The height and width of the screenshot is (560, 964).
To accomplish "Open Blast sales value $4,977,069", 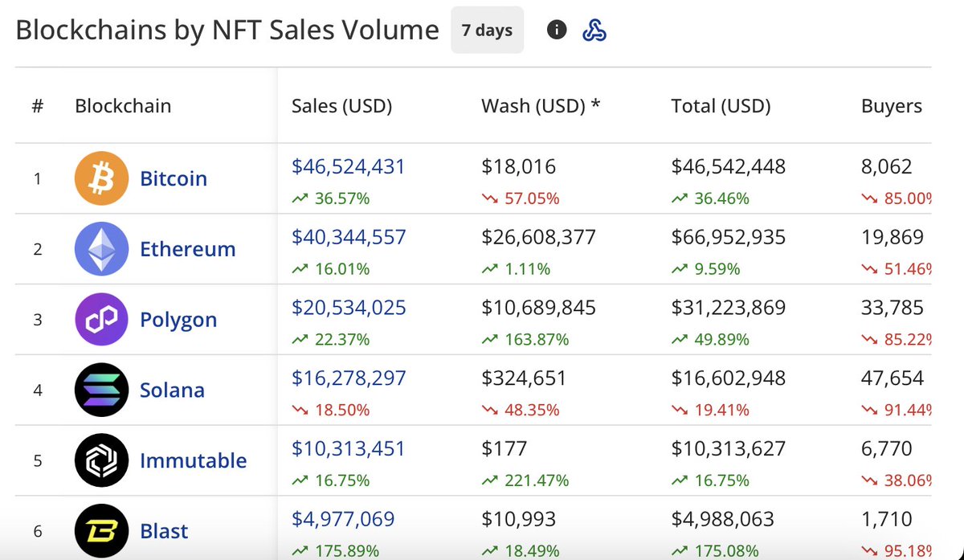I will (x=343, y=519).
